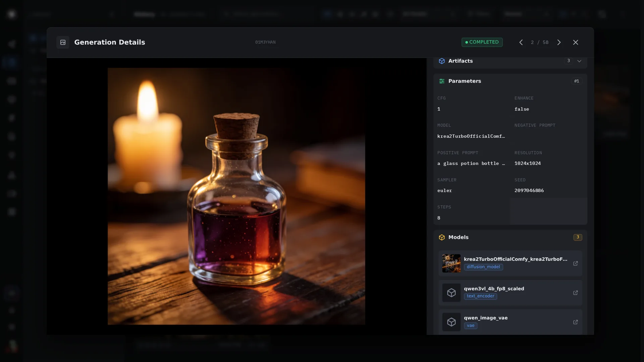Open qwen3vl_4b_fp8_scaled external link icon
Viewport: 644px width, 362px height.
[x=576, y=293]
